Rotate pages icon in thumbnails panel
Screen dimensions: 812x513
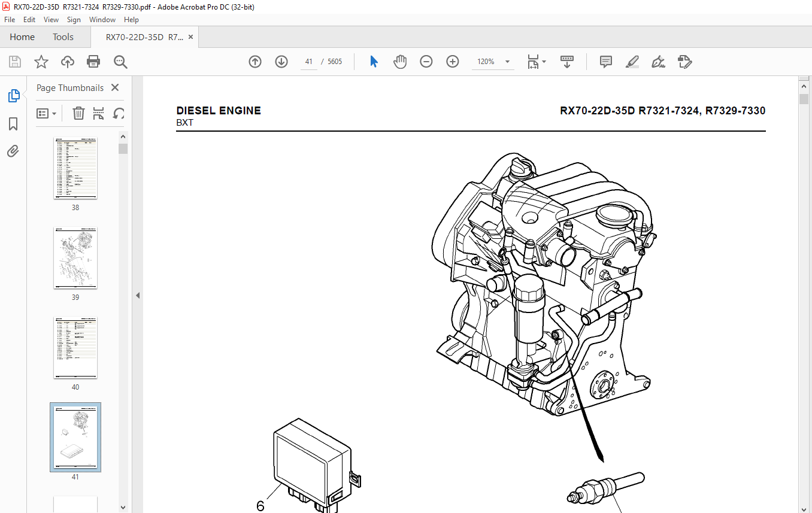(x=119, y=113)
